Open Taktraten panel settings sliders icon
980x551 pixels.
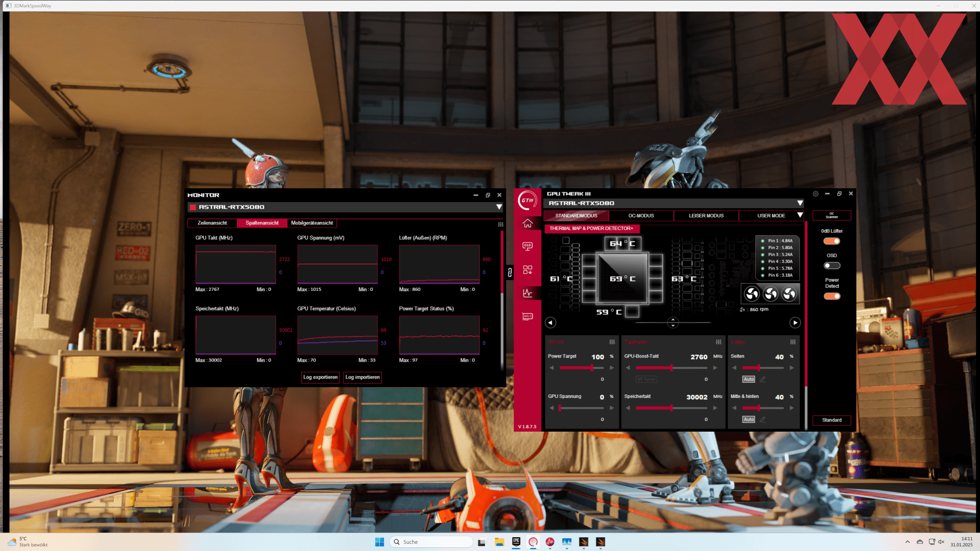point(718,342)
